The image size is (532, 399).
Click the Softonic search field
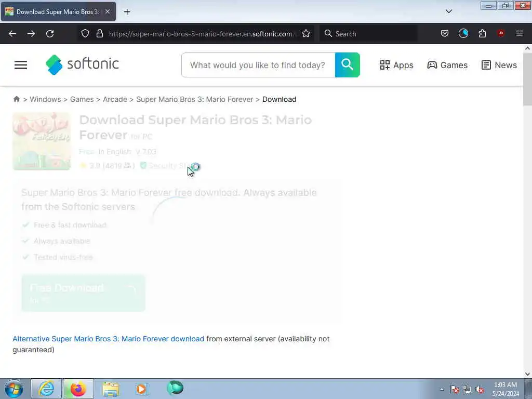pyautogui.click(x=258, y=65)
